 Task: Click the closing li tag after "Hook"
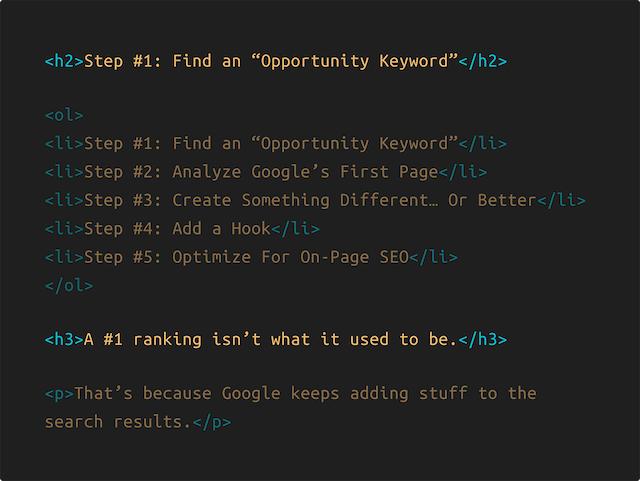pyautogui.click(x=295, y=229)
